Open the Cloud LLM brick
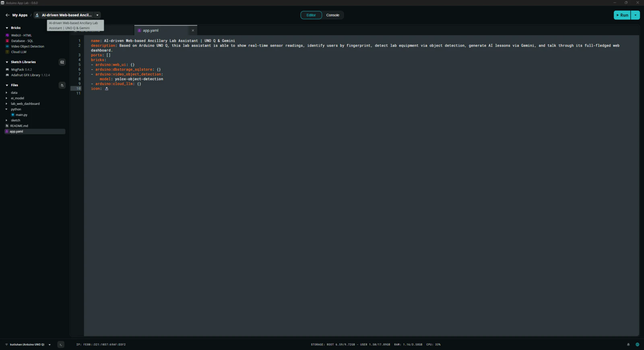 tap(19, 52)
